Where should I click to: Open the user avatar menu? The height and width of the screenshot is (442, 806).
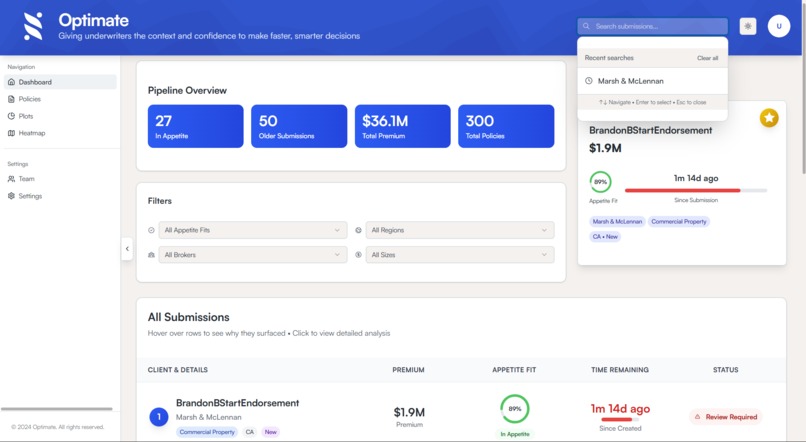779,26
